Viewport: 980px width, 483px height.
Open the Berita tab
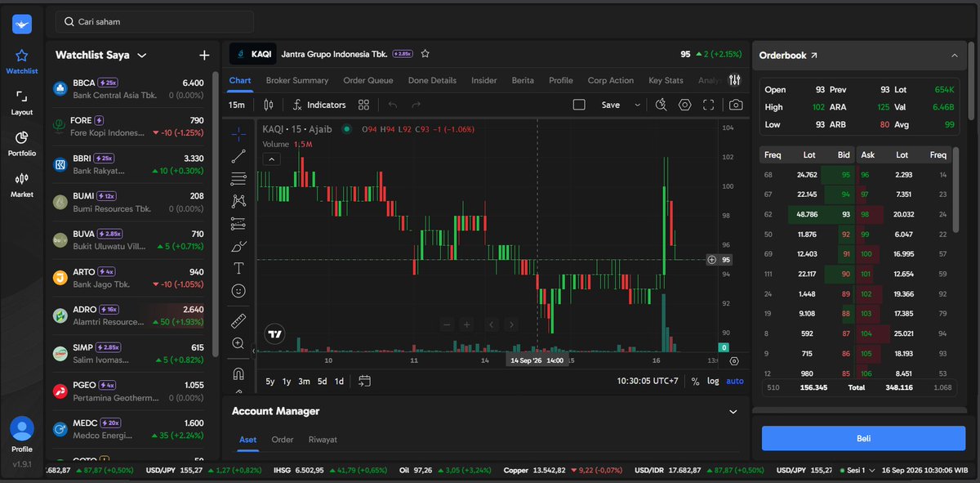[523, 80]
